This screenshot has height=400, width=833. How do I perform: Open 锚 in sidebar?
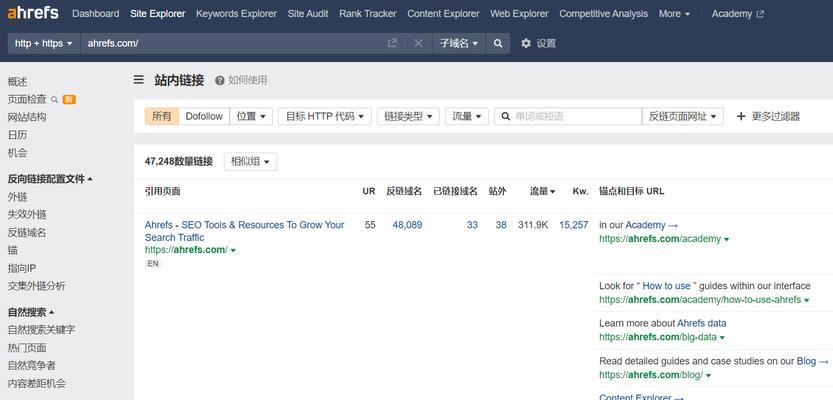pos(13,250)
